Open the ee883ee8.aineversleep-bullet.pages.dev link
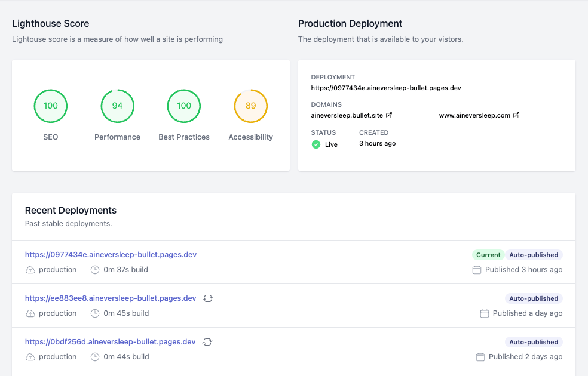The width and height of the screenshot is (588, 376). pyautogui.click(x=111, y=298)
